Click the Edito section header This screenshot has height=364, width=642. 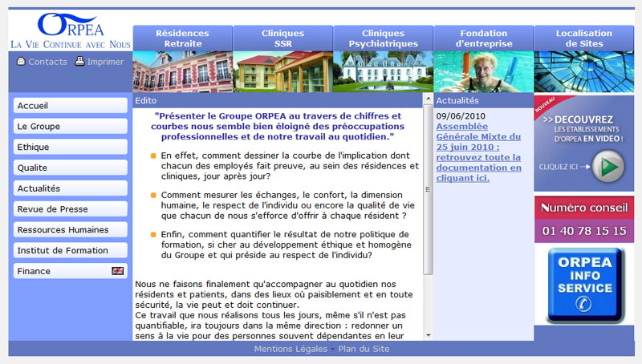click(x=277, y=100)
